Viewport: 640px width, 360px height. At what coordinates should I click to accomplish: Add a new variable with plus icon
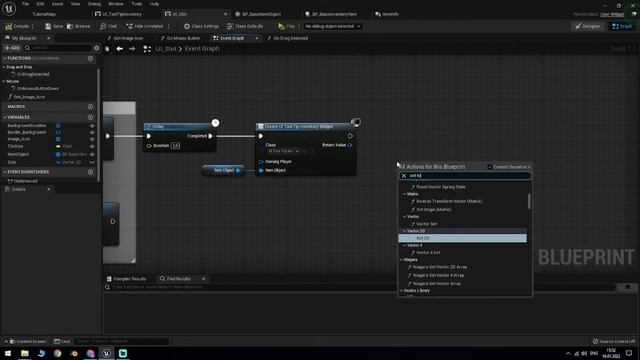pos(91,117)
